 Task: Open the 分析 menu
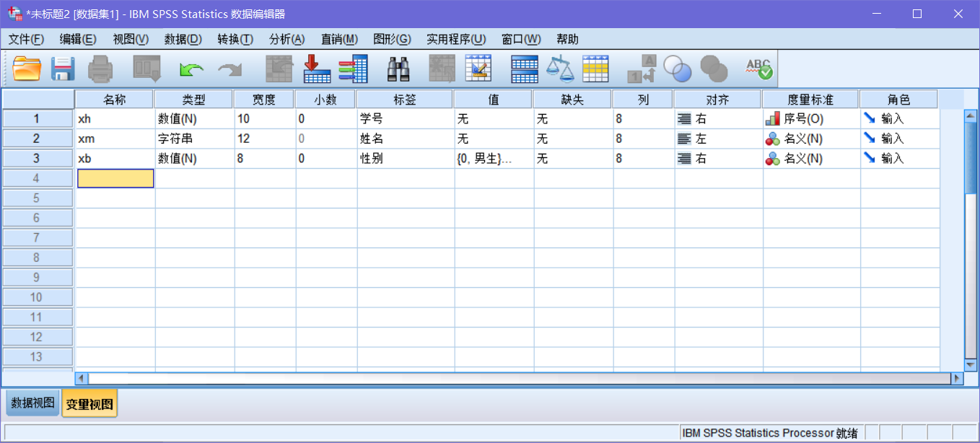pyautogui.click(x=286, y=39)
